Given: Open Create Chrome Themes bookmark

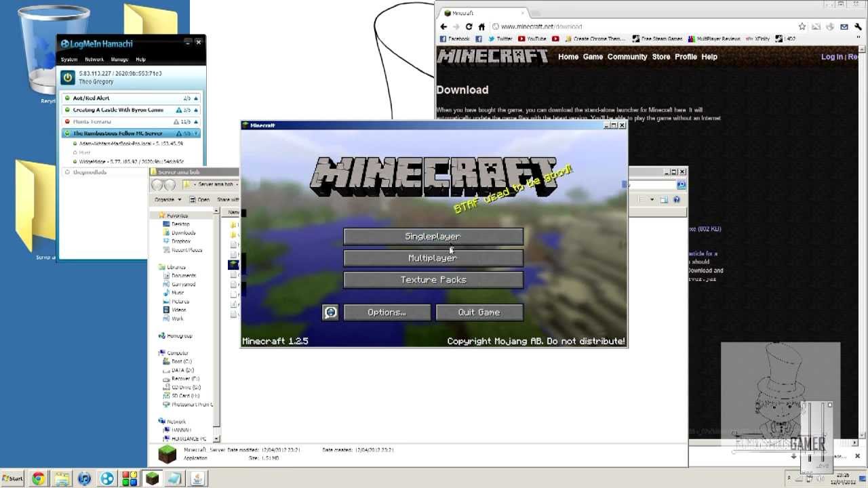Looking at the screenshot, I should tap(595, 39).
